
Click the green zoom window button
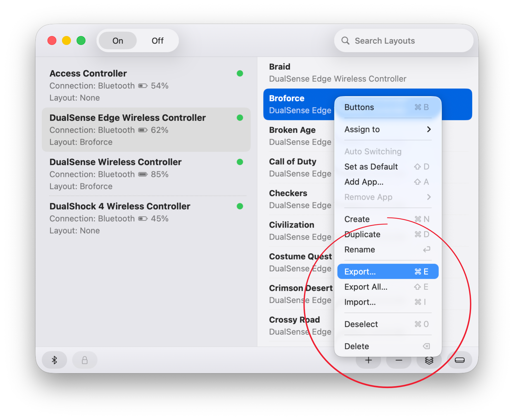(x=81, y=41)
